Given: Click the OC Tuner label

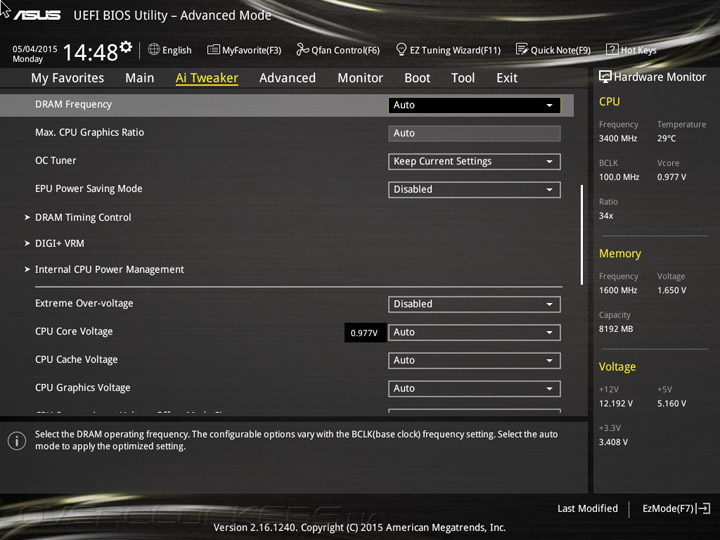Looking at the screenshot, I should 56,160.
